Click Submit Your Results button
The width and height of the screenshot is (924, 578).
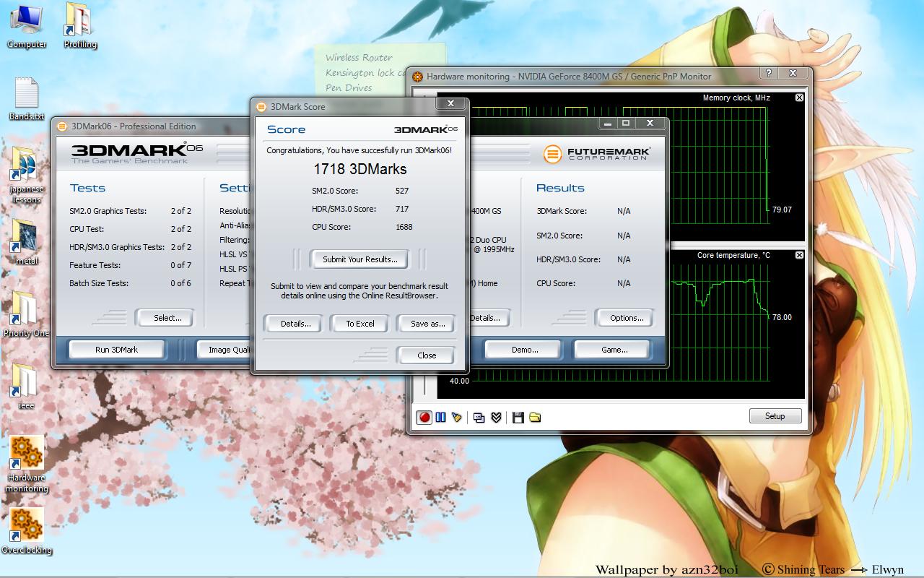(x=359, y=259)
